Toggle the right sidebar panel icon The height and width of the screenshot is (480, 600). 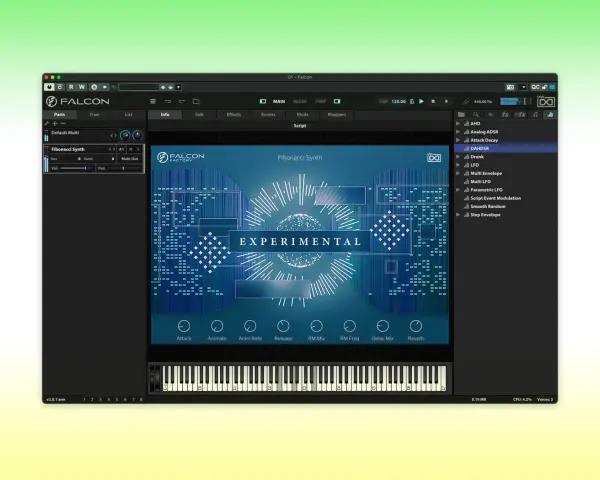(337, 101)
